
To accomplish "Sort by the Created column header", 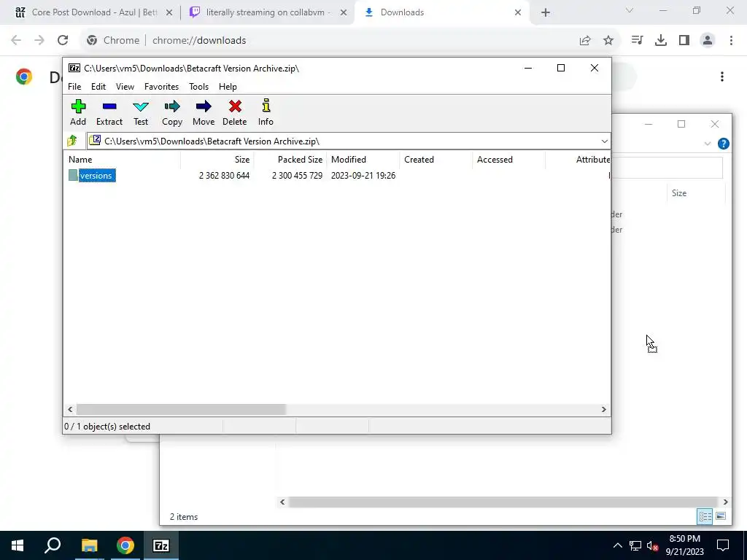I will [x=436, y=160].
